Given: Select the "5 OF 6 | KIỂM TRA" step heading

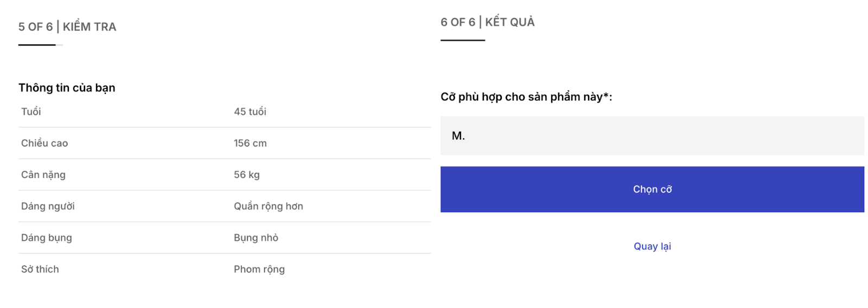Looking at the screenshot, I should tap(67, 27).
